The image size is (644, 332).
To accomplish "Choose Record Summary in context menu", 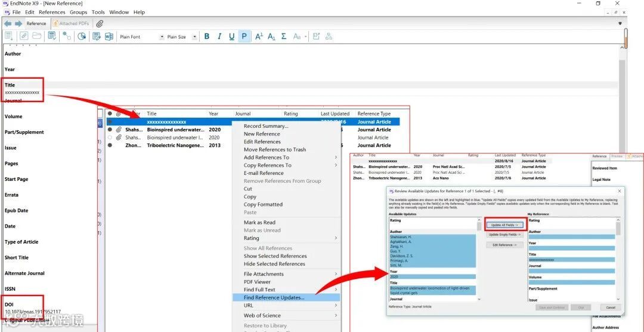I will point(266,127).
